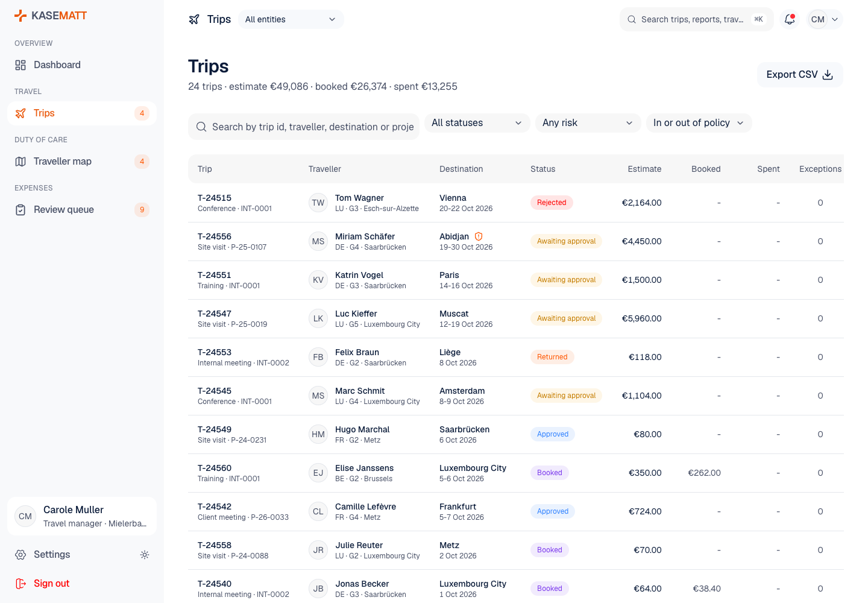
Task: Click Miriam Schäfer's MS avatar
Action: tap(318, 241)
